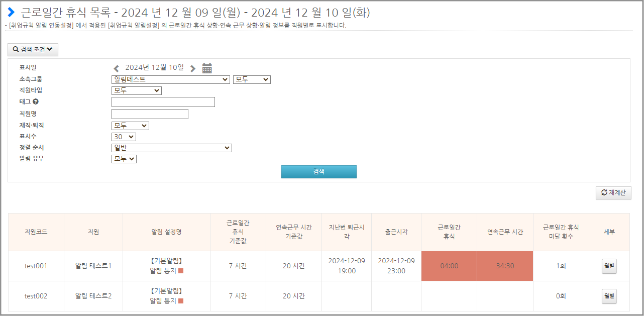Click red alert square in test002 row
The width and height of the screenshot is (644, 316).
(181, 301)
